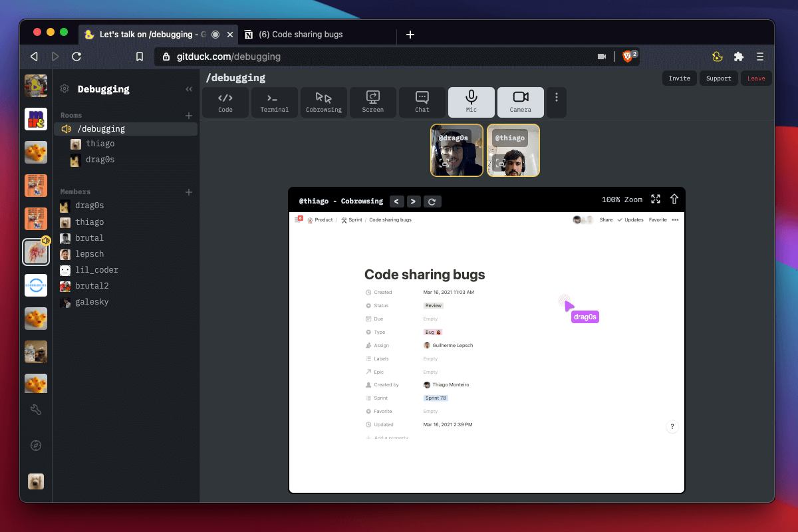Open the Sprint 78 property tag
This screenshot has width=798, height=532.
(x=436, y=398)
